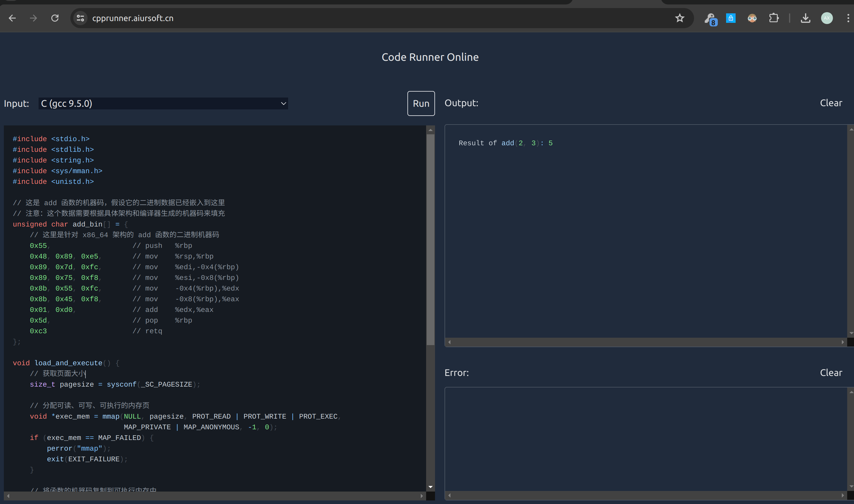Click the 0x55 push %rbp line
The width and height of the screenshot is (854, 504).
[x=111, y=245]
